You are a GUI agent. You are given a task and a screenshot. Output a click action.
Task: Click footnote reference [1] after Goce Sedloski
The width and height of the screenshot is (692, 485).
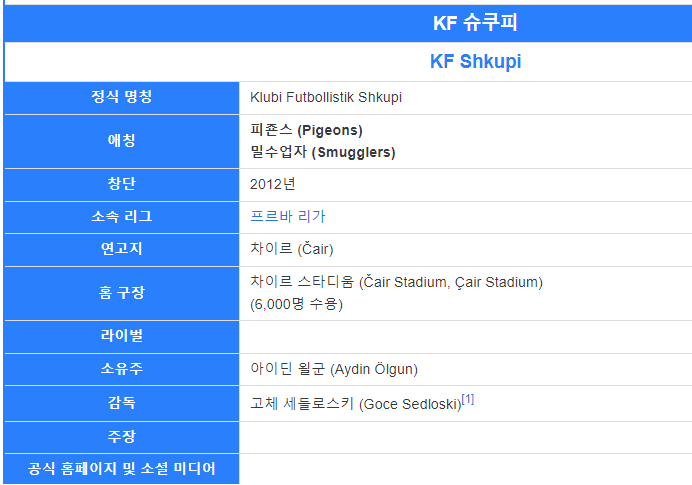[468, 401]
